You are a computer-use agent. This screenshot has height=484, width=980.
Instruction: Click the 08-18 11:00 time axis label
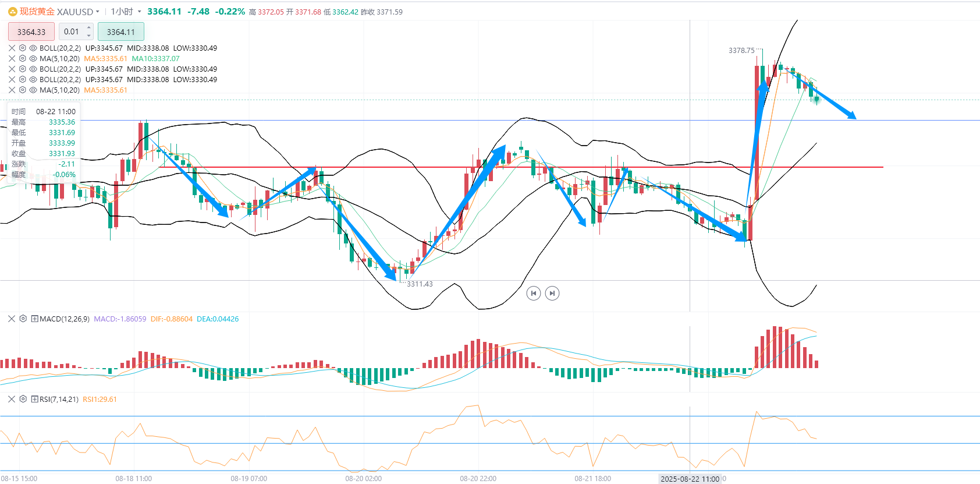pyautogui.click(x=134, y=479)
